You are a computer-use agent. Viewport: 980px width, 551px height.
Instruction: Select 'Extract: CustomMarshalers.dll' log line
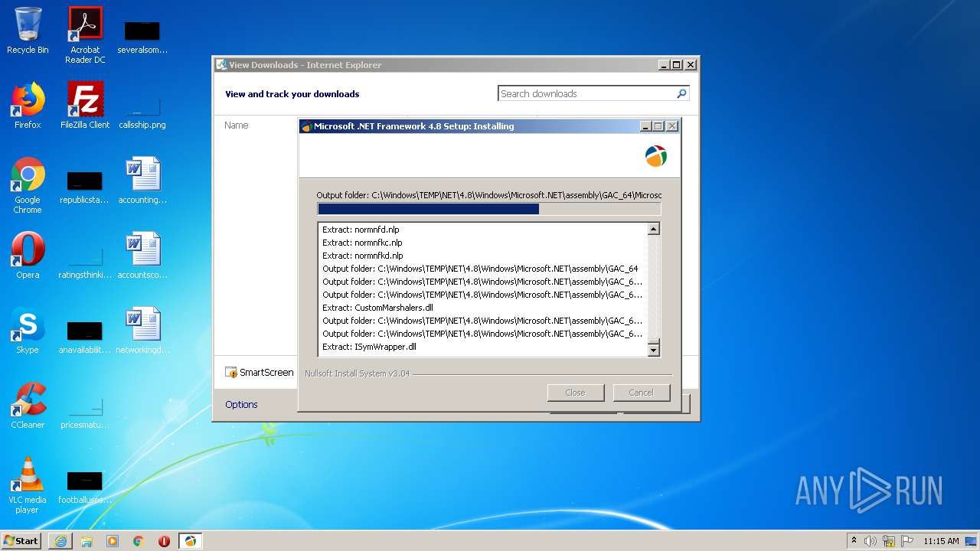[377, 308]
